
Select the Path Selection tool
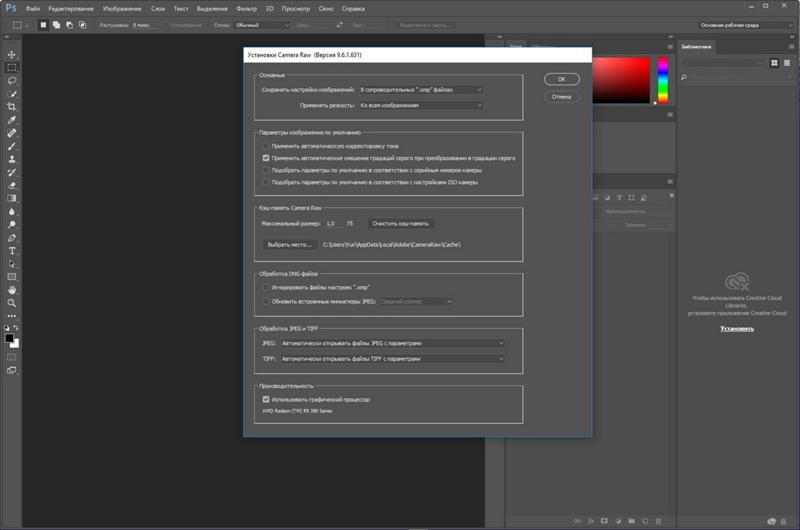(12, 264)
